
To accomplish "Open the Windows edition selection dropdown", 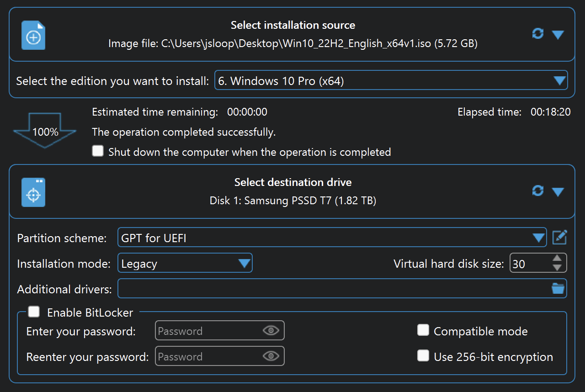I will pos(391,81).
